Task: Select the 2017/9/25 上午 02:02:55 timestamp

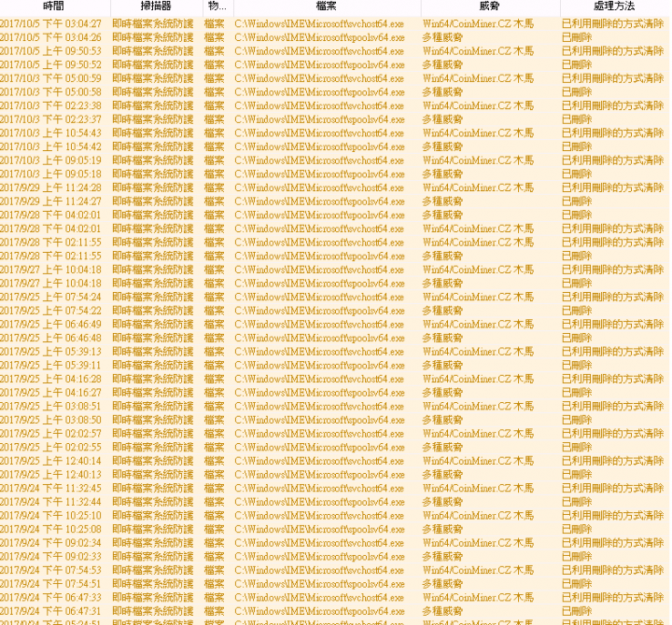Action: pos(50,448)
